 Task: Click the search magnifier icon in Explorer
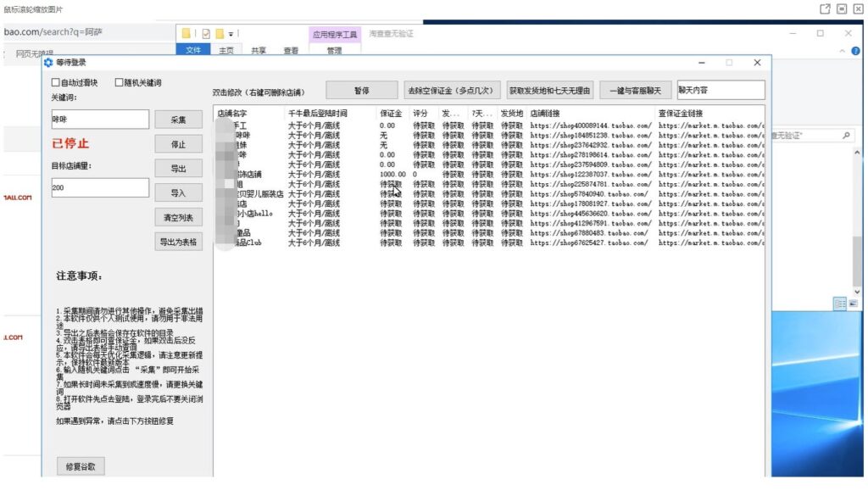click(846, 136)
